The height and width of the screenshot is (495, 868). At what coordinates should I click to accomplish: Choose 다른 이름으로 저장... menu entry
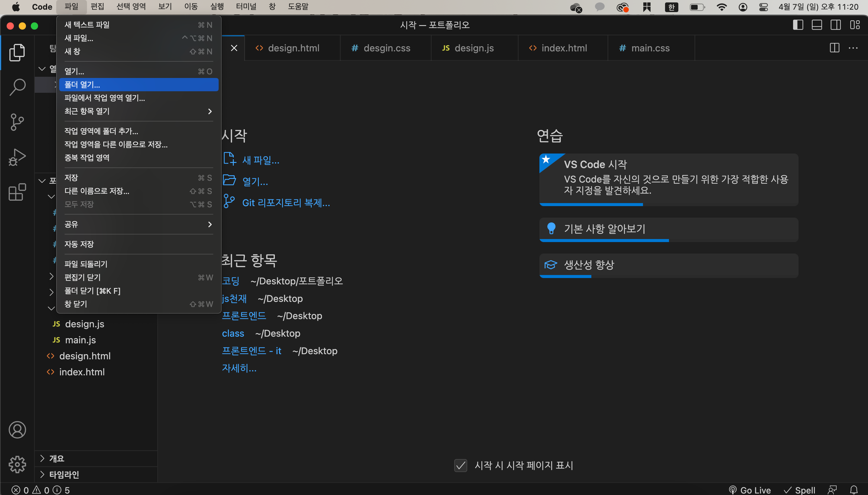click(139, 191)
